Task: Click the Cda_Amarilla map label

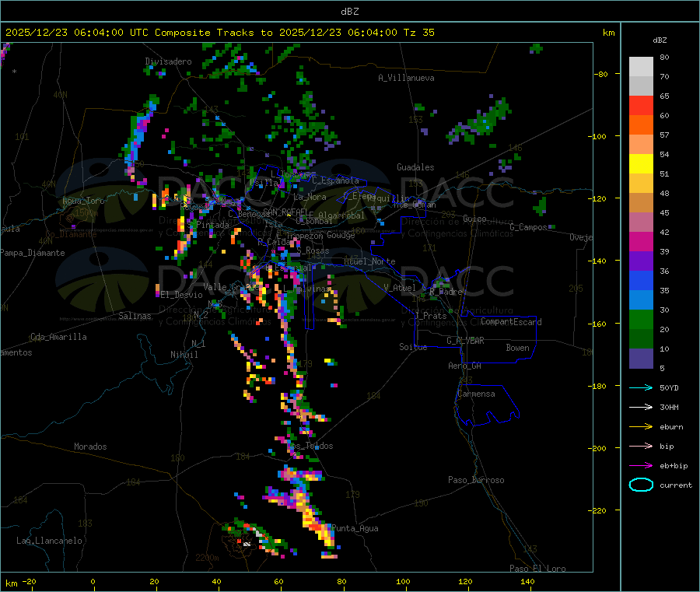Action: click(x=58, y=337)
